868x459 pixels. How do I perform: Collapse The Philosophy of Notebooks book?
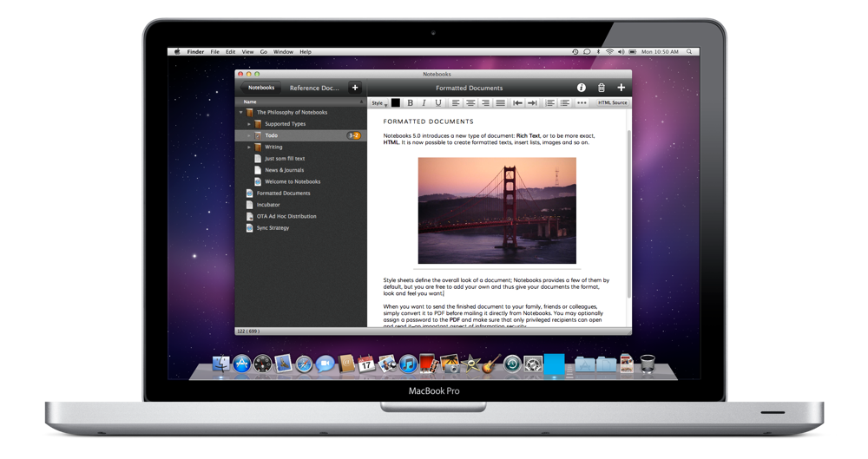(x=241, y=113)
